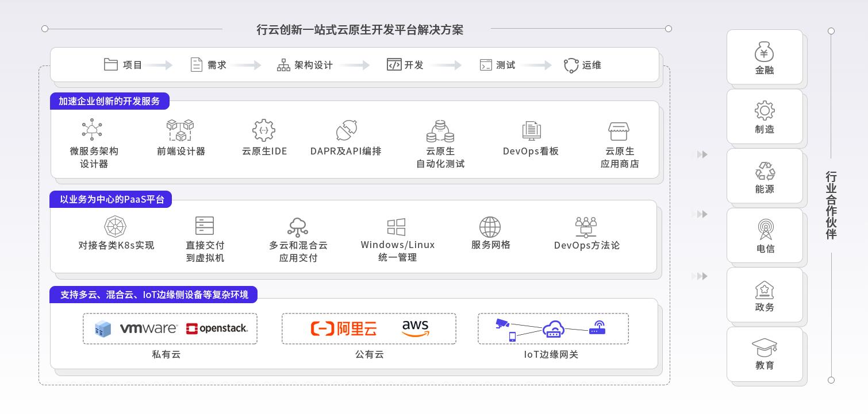Select the 金融 industry card
This screenshot has width=868, height=414.
tap(765, 57)
